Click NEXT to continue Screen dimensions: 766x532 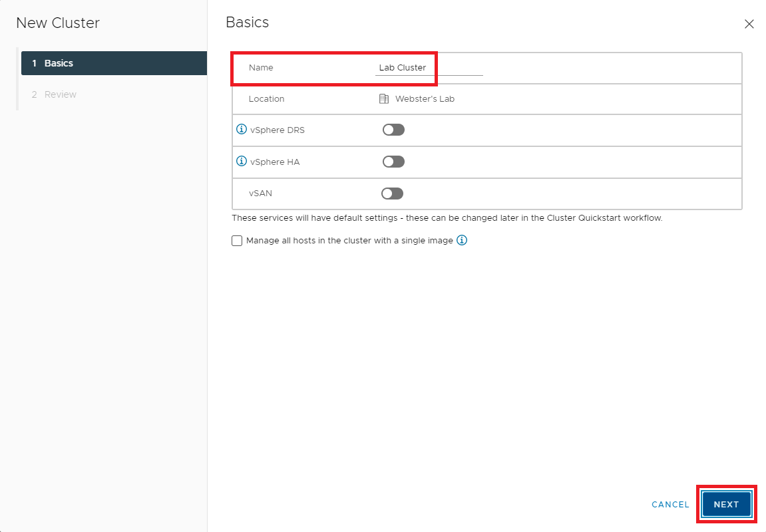[726, 505]
